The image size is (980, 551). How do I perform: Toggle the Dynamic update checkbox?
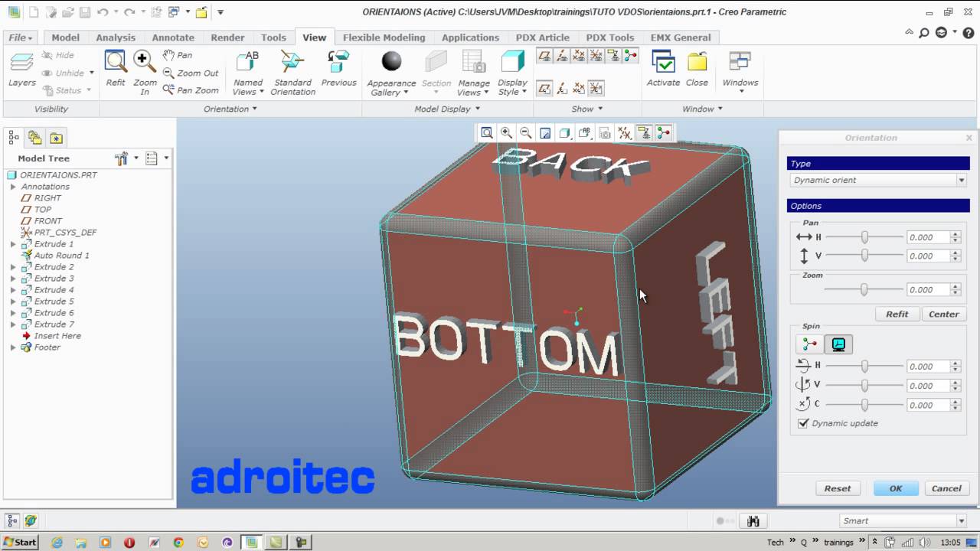point(803,423)
